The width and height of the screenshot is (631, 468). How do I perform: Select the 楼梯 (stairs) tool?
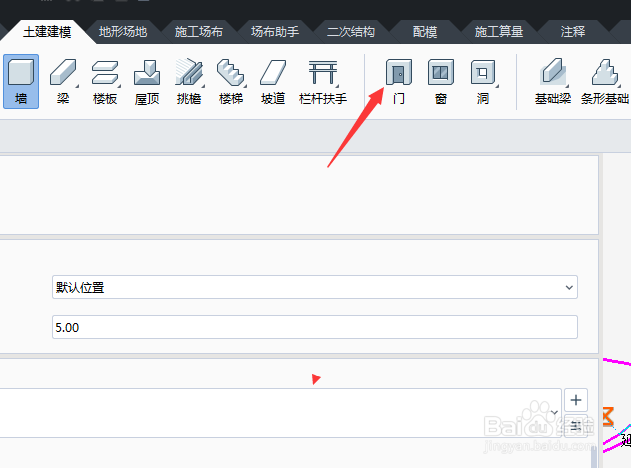[x=231, y=82]
